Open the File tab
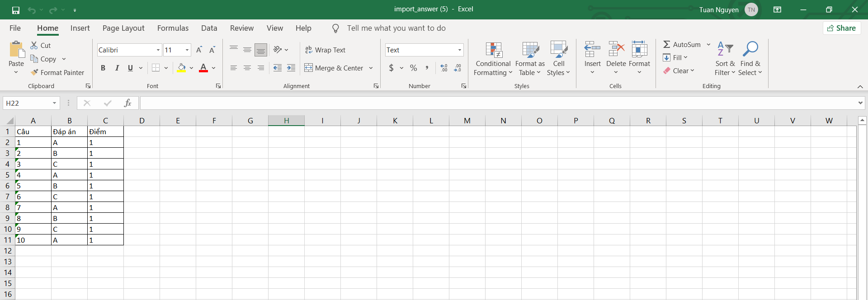The height and width of the screenshot is (300, 868). (x=15, y=28)
